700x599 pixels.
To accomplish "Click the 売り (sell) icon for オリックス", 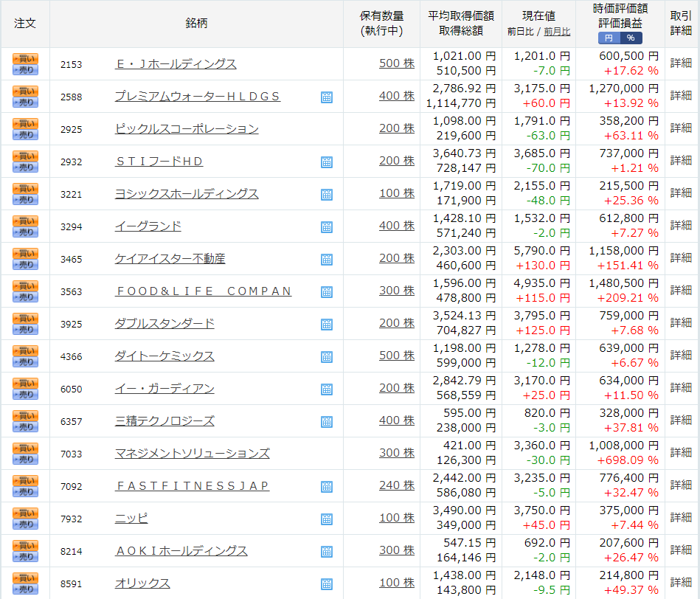I will pyautogui.click(x=24, y=589).
